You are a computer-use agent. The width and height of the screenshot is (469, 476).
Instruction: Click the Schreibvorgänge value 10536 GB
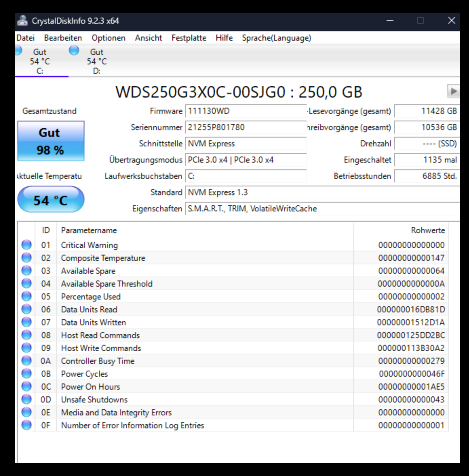(x=427, y=127)
